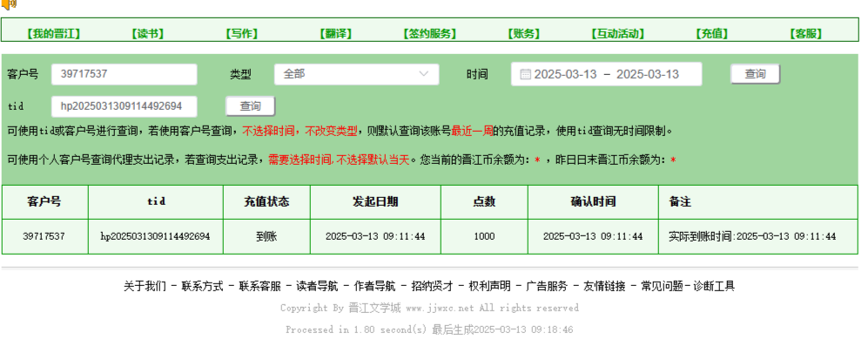Click the speaker icon at top left
The height and width of the screenshot is (340, 868).
click(9, 4)
